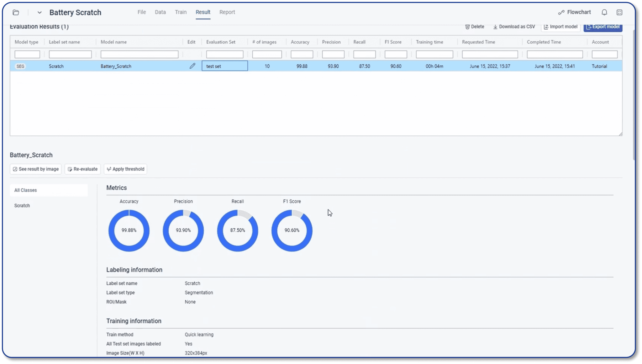Click Download as CSV
The height and width of the screenshot is (364, 642).
514,27
